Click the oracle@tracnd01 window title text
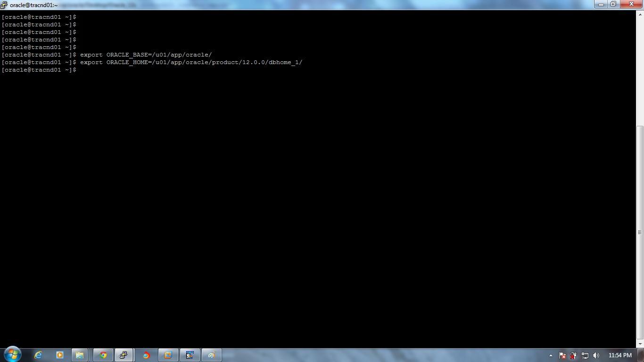This screenshot has width=644, height=362. coord(33,5)
